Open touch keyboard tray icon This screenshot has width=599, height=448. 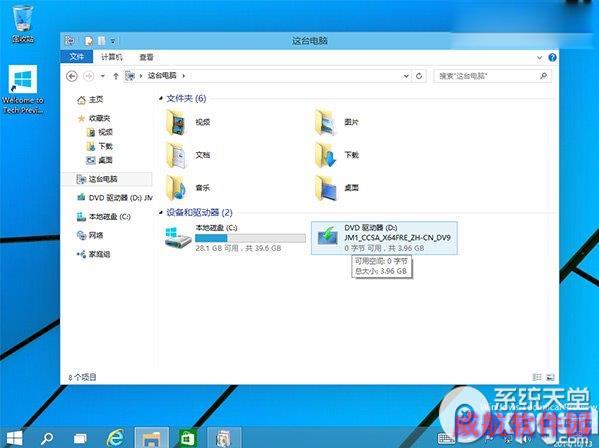445,438
